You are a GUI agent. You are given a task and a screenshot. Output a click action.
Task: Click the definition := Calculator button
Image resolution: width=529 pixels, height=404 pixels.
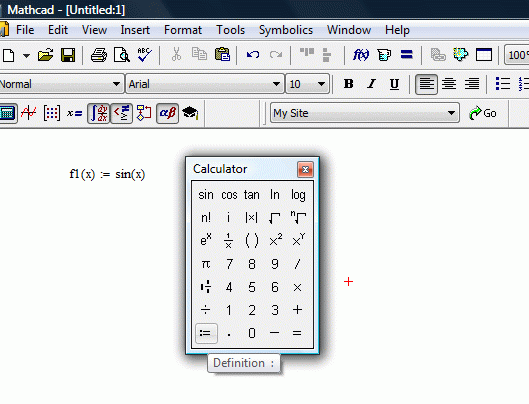206,333
